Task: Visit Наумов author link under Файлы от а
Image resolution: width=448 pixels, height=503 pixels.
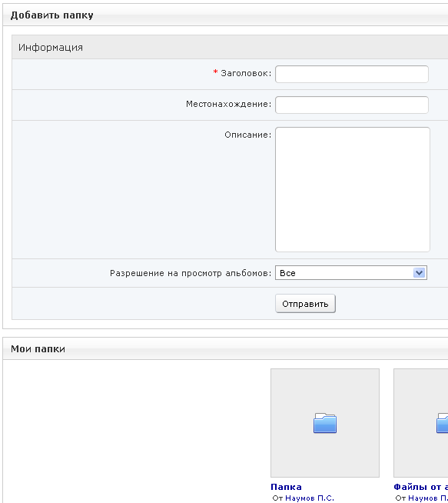Action: (x=428, y=498)
